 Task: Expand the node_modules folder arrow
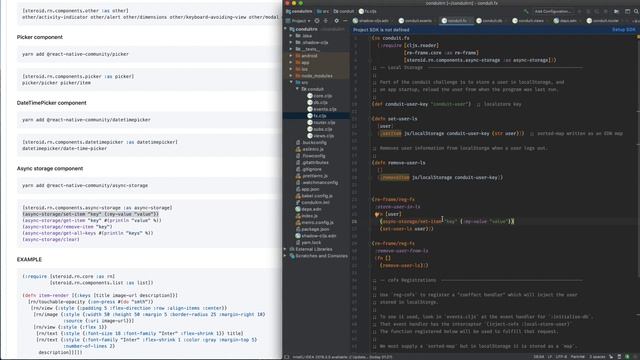click(291, 76)
